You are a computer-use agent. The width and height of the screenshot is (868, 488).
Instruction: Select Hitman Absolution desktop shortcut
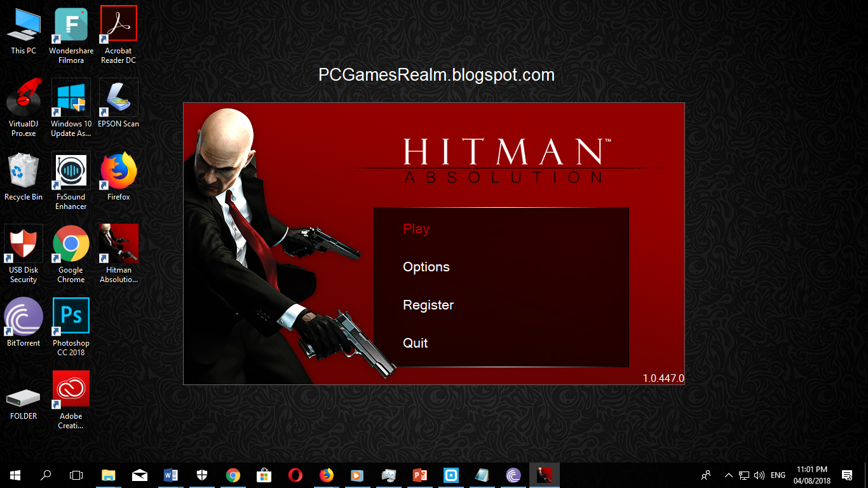(x=119, y=254)
